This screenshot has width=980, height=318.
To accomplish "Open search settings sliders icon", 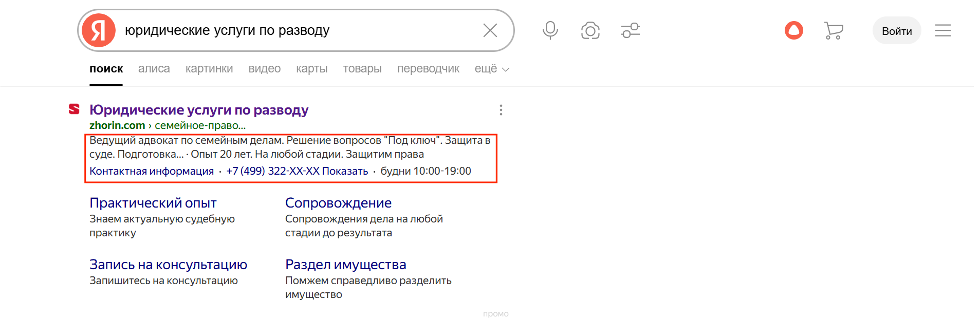I will (631, 30).
